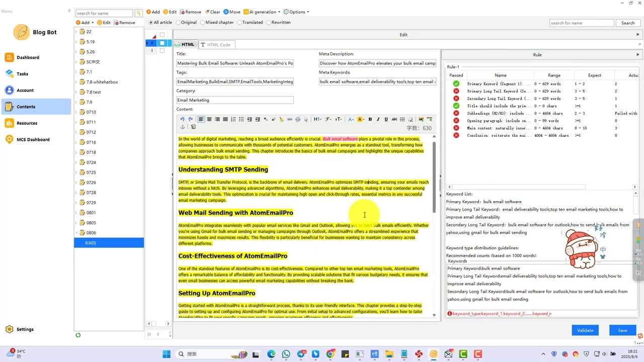Click the Save button
The width and height of the screenshot is (644, 362).
pos(622,330)
